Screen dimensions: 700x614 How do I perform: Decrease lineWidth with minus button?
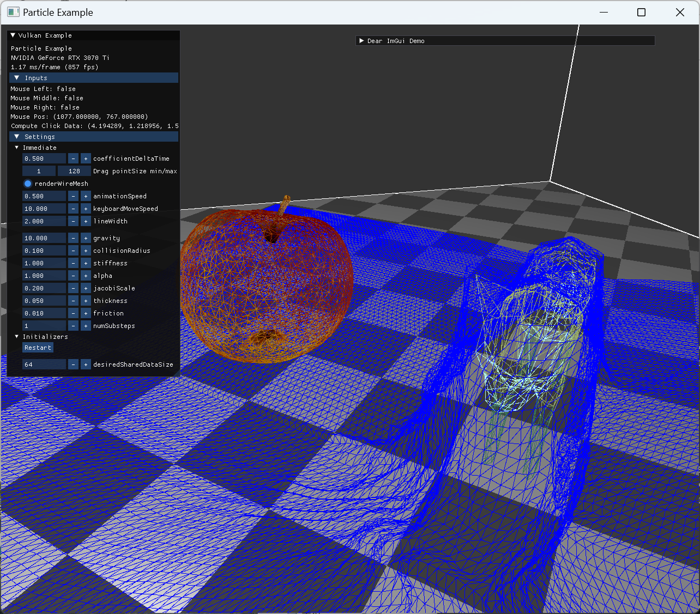point(74,221)
